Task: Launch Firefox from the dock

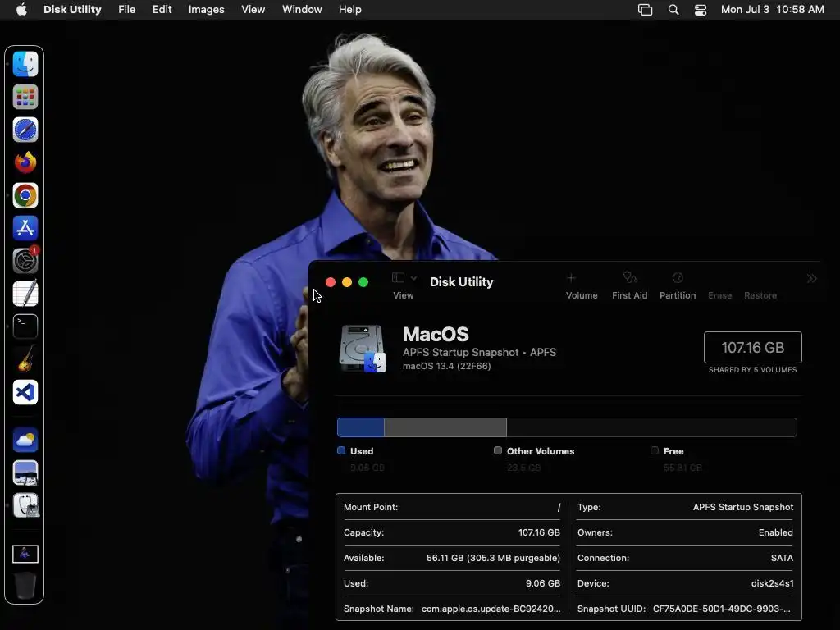Action: 25,163
